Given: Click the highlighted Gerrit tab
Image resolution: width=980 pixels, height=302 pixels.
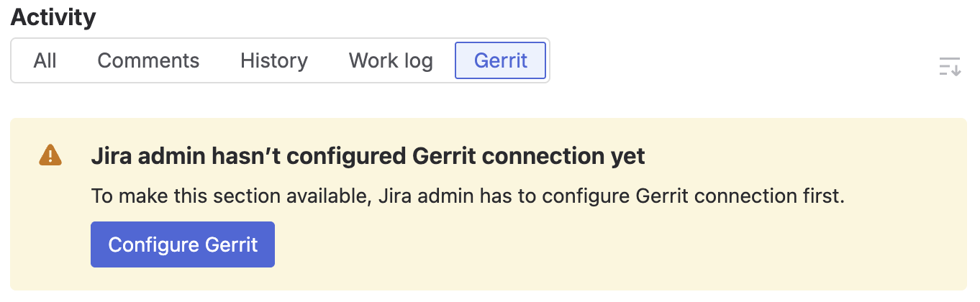Looking at the screenshot, I should click(501, 61).
